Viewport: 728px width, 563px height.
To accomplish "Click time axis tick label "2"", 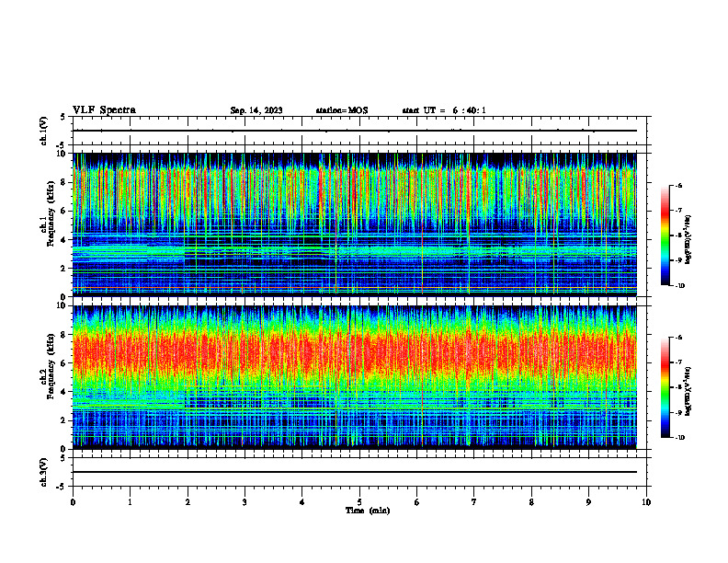I will click(188, 502).
